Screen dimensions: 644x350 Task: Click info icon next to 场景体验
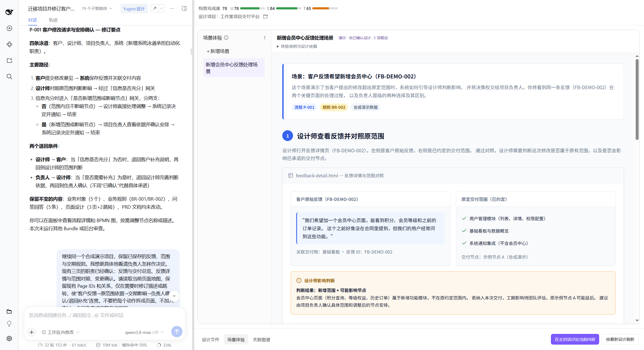226,38
